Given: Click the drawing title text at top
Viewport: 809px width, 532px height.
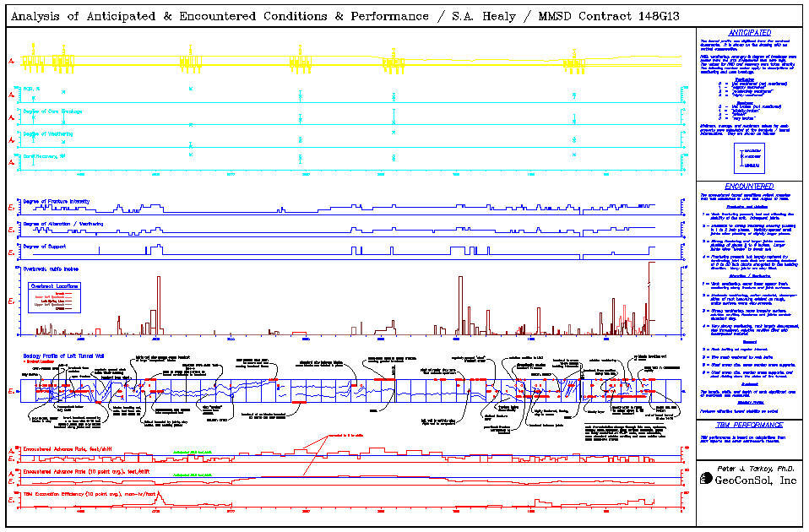Looking at the screenshot, I should click(348, 16).
